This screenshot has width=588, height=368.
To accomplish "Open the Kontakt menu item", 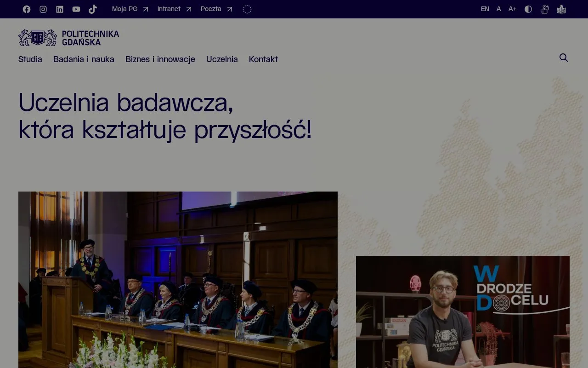I will tap(263, 59).
